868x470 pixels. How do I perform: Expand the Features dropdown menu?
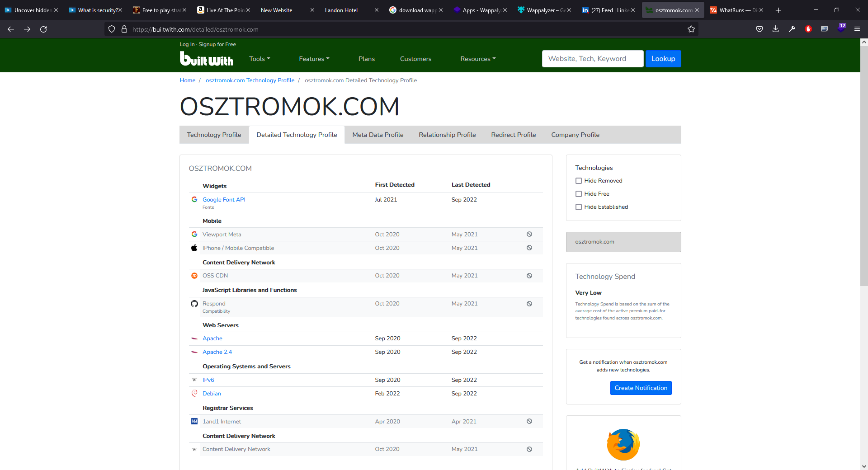314,59
